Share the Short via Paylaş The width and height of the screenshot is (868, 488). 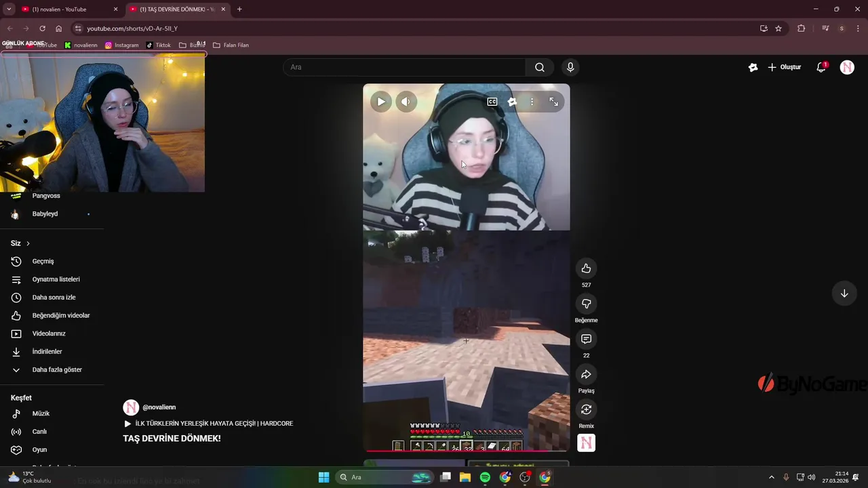[586, 374]
